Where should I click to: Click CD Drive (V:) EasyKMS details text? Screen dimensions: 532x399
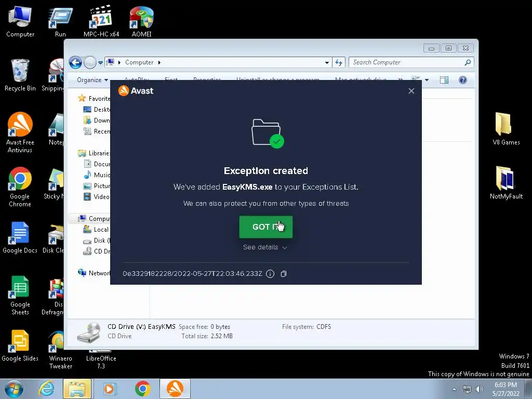click(x=141, y=327)
